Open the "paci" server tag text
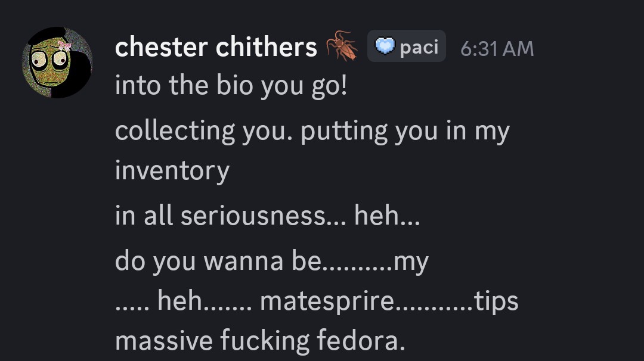 tap(419, 47)
